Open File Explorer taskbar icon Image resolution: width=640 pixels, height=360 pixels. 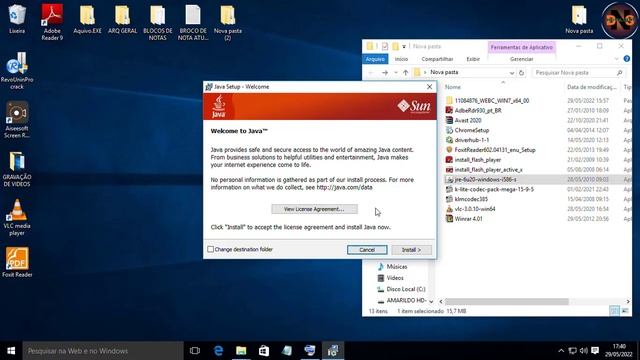(241, 351)
